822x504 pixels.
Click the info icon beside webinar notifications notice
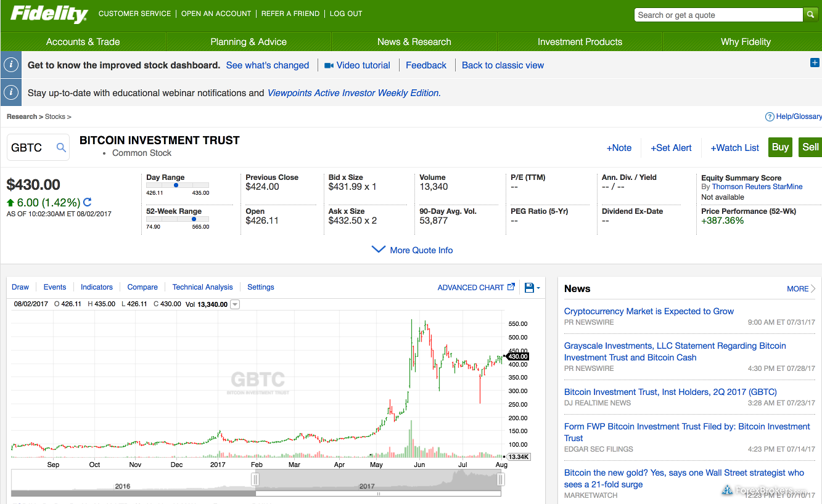click(11, 93)
